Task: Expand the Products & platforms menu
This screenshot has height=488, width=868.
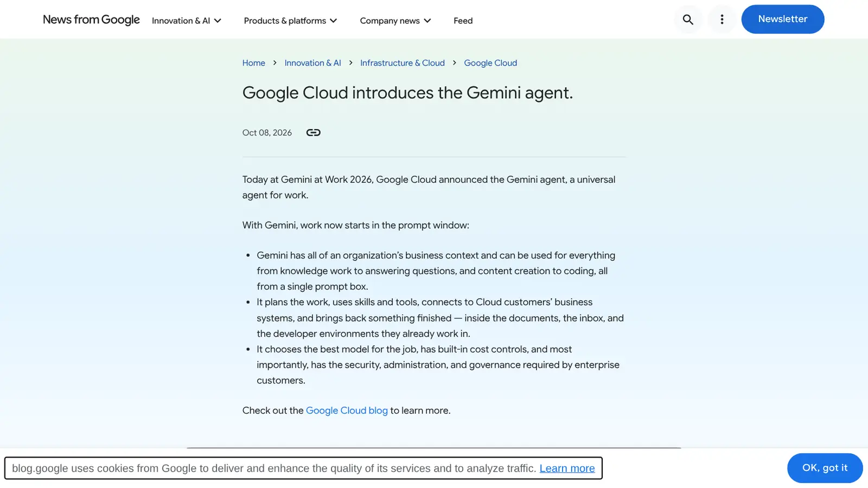Action: pos(291,21)
